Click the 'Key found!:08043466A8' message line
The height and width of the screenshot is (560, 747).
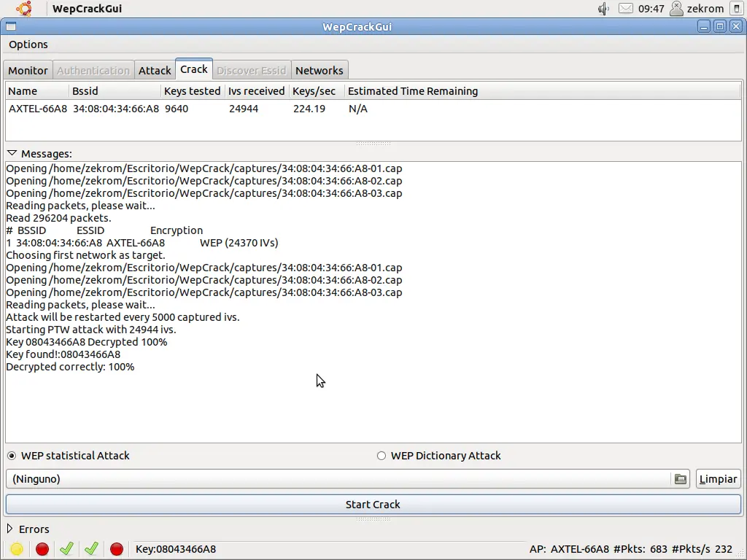[63, 354]
